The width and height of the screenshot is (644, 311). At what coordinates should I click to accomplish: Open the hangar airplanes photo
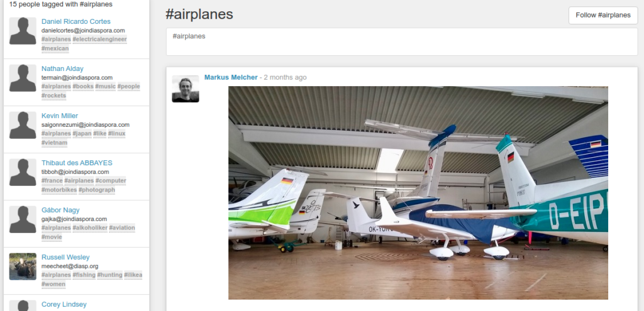pyautogui.click(x=418, y=193)
